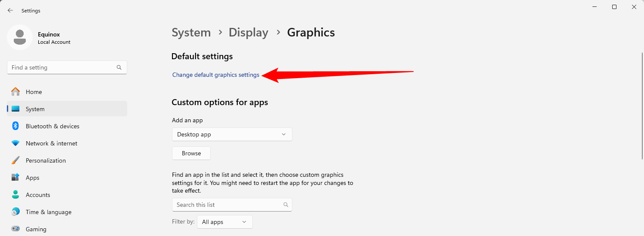The width and height of the screenshot is (644, 236).
Task: Click the Browse button
Action: point(191,153)
